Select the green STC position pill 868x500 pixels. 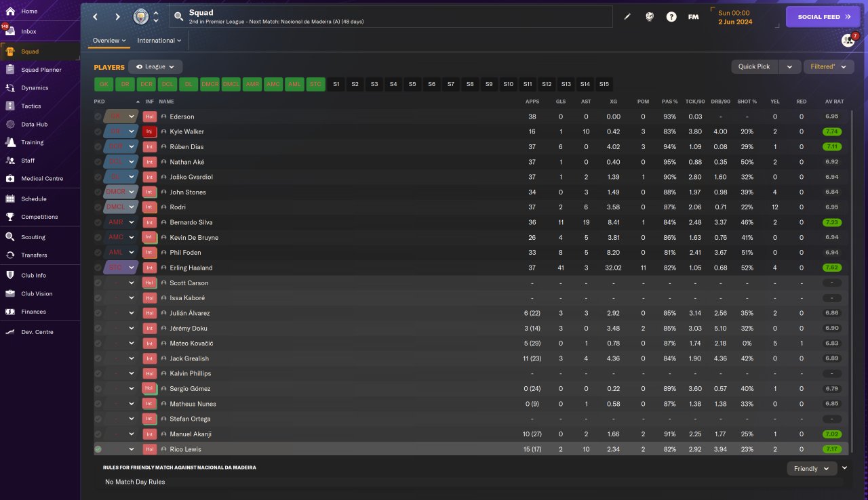tap(315, 84)
